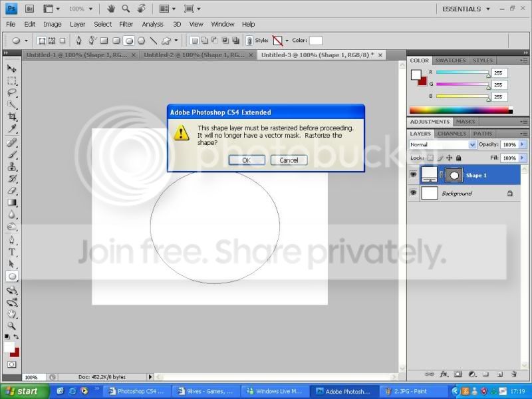The width and height of the screenshot is (532, 399).
Task: Select the Type tool
Action: point(12,252)
